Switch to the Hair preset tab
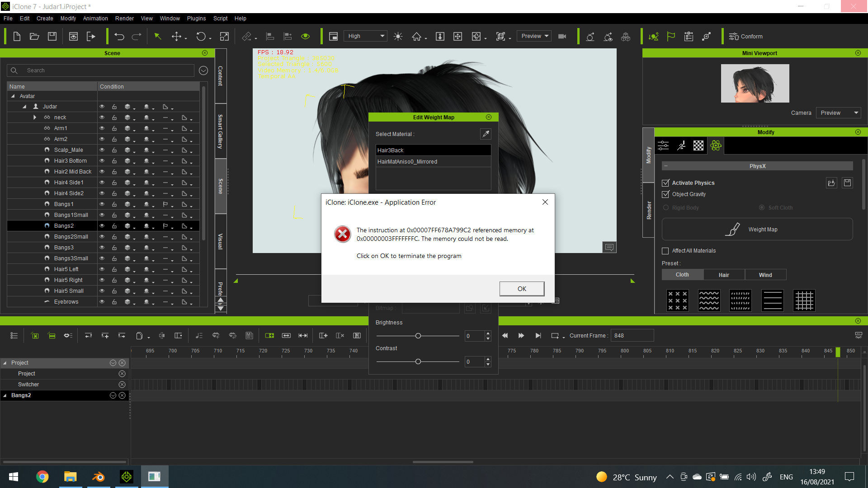This screenshot has height=488, width=868. click(724, 275)
